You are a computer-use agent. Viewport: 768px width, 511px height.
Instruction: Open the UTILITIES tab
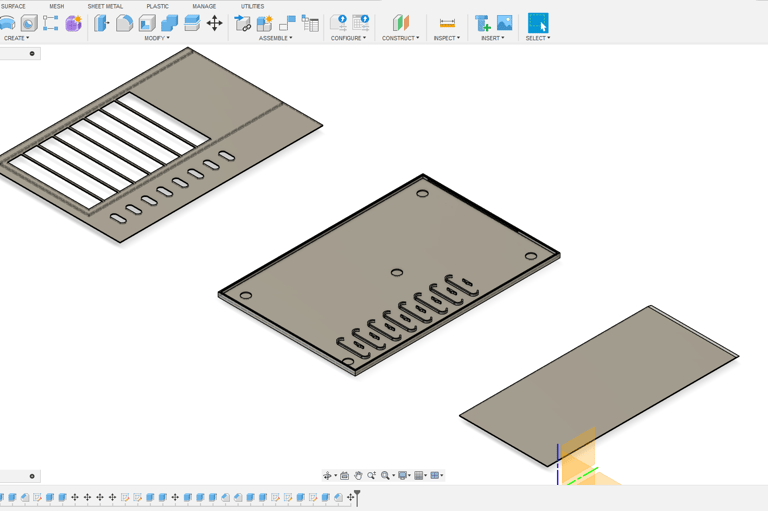tap(252, 6)
